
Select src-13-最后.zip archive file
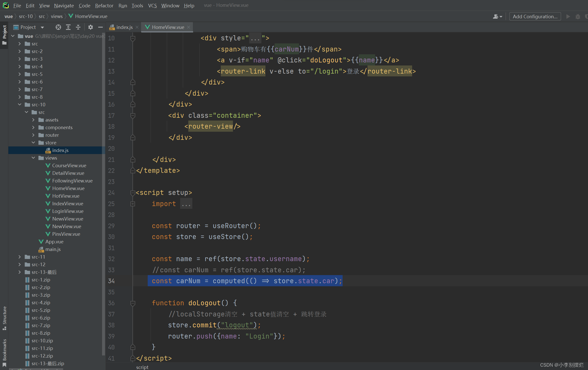pyautogui.click(x=45, y=363)
